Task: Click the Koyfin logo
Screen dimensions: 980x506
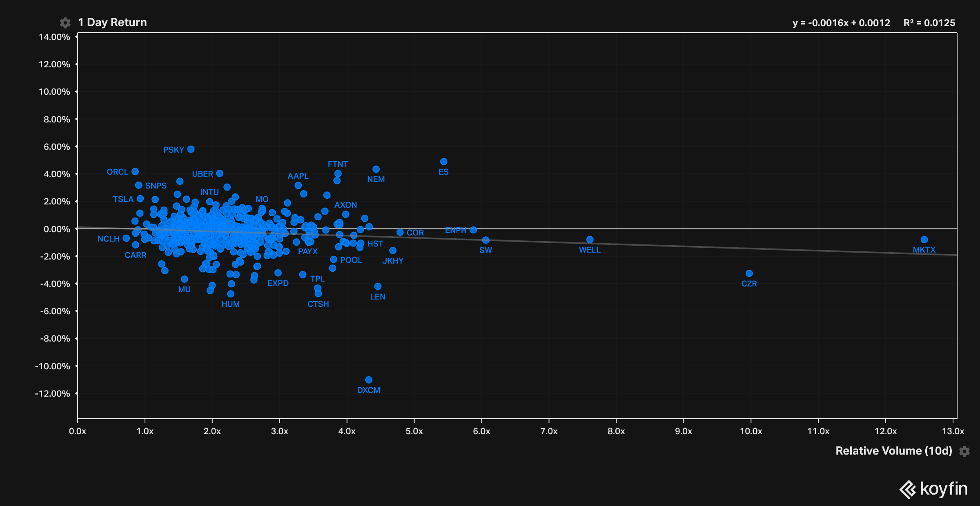Action: pos(933,489)
